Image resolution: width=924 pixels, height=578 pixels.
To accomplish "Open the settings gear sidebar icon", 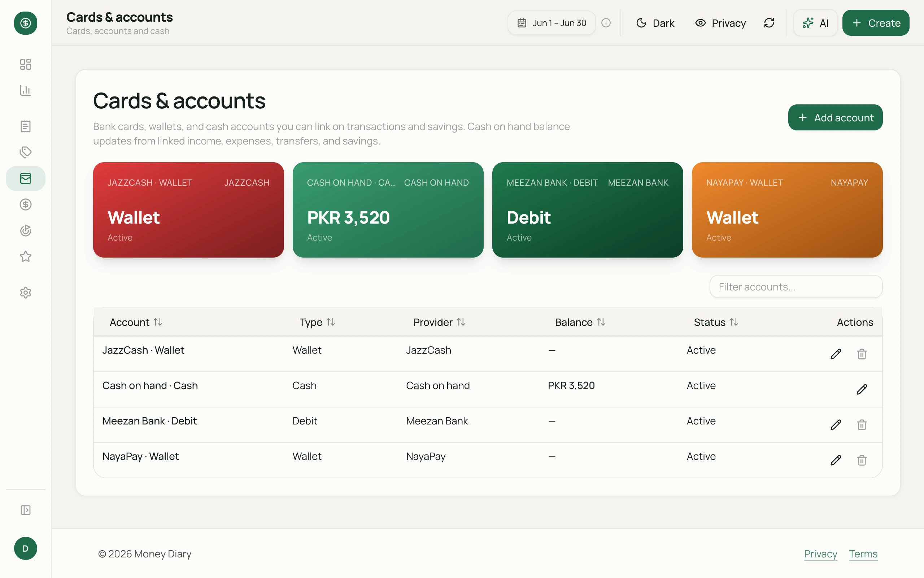I will (26, 293).
